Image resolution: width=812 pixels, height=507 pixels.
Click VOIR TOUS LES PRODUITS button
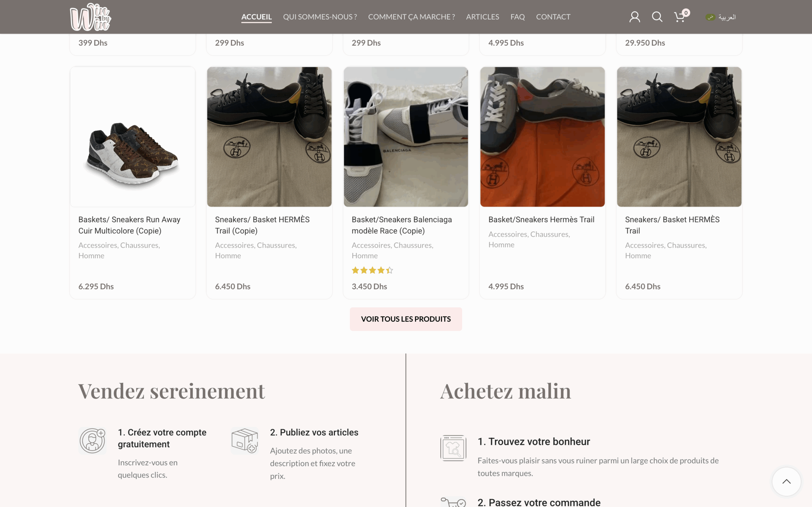click(x=406, y=319)
